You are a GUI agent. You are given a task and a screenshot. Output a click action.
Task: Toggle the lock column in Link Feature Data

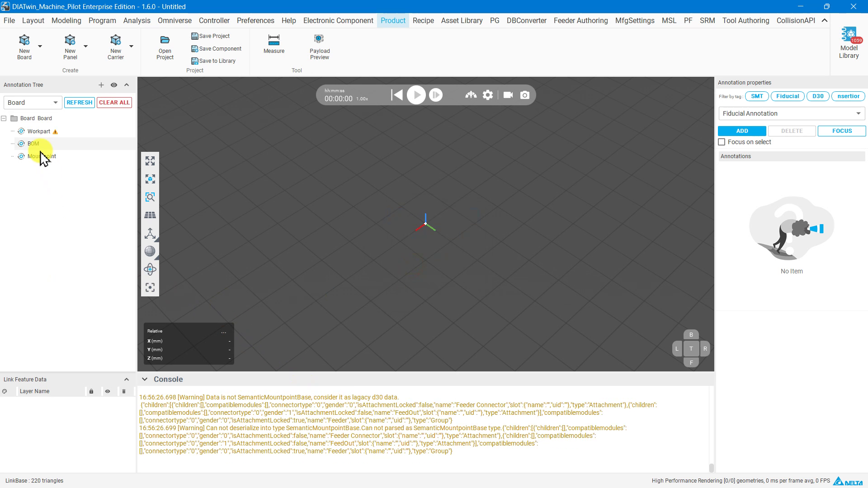91,391
